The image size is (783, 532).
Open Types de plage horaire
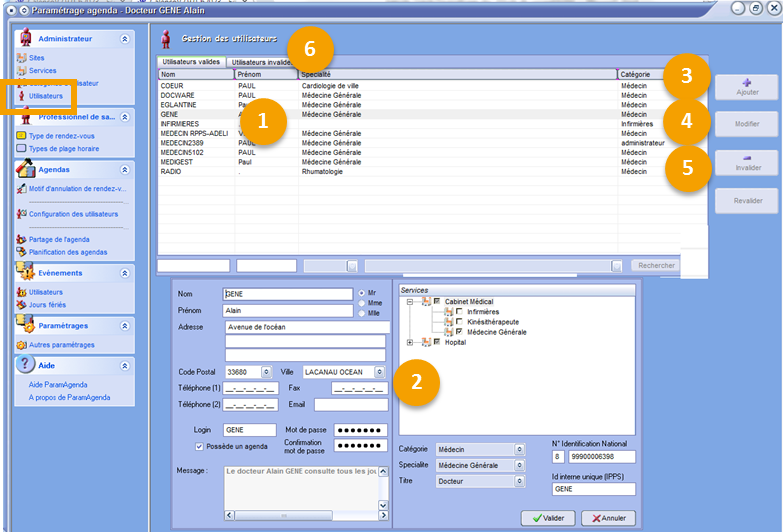point(63,149)
